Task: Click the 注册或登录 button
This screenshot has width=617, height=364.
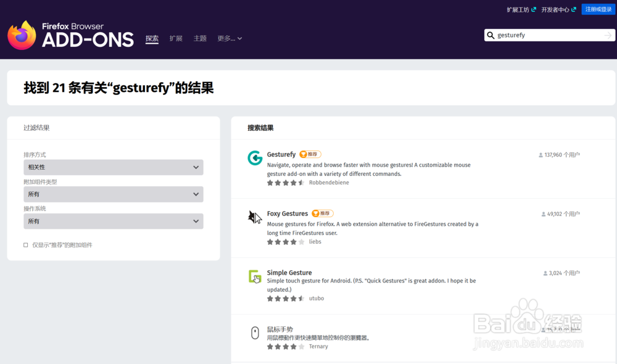Action: (598, 9)
